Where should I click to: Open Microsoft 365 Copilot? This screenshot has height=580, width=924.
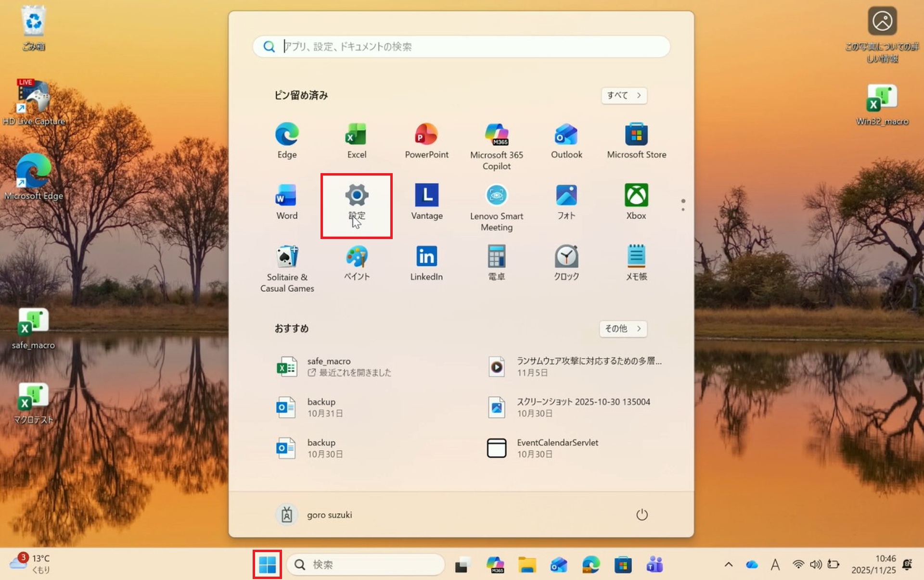tap(496, 139)
